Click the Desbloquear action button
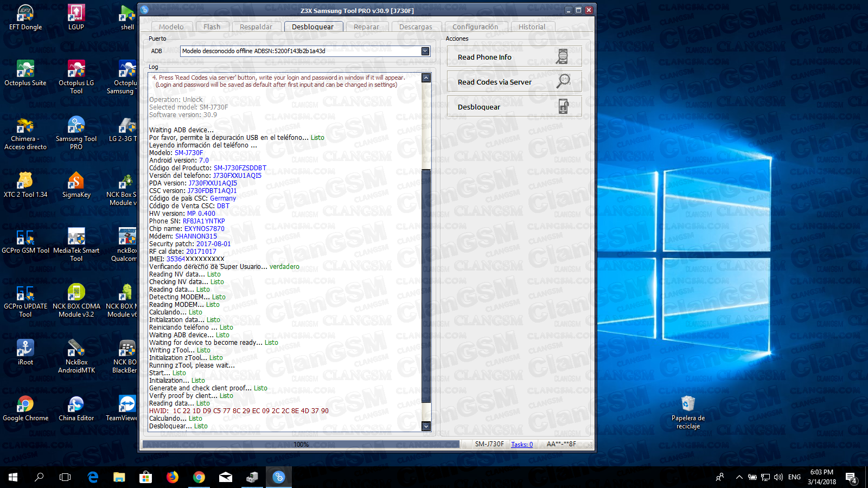 click(514, 106)
